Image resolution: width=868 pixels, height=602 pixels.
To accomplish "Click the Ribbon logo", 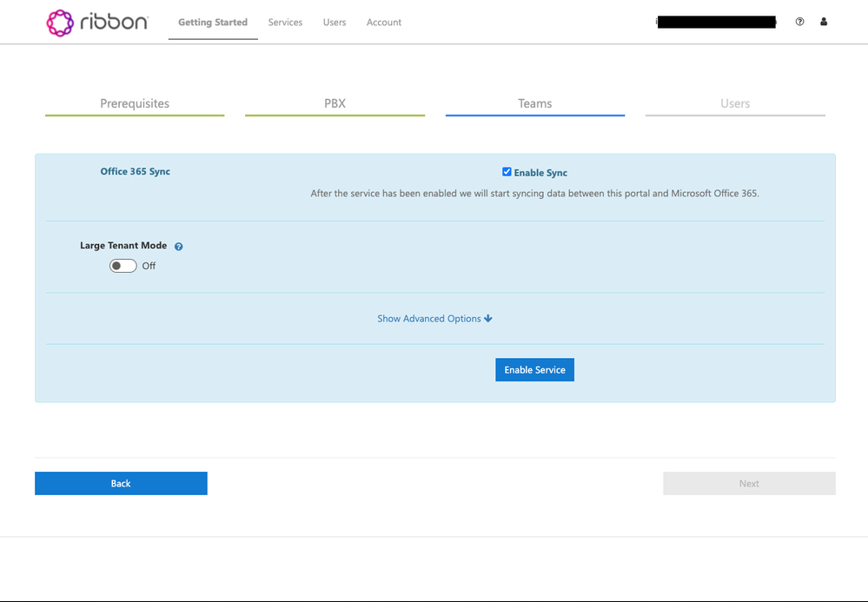I will [x=97, y=23].
